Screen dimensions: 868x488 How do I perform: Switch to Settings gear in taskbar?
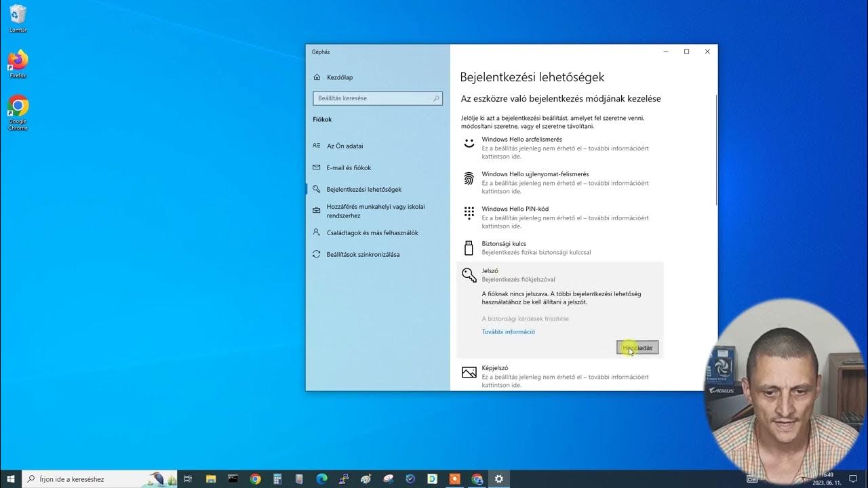(499, 479)
